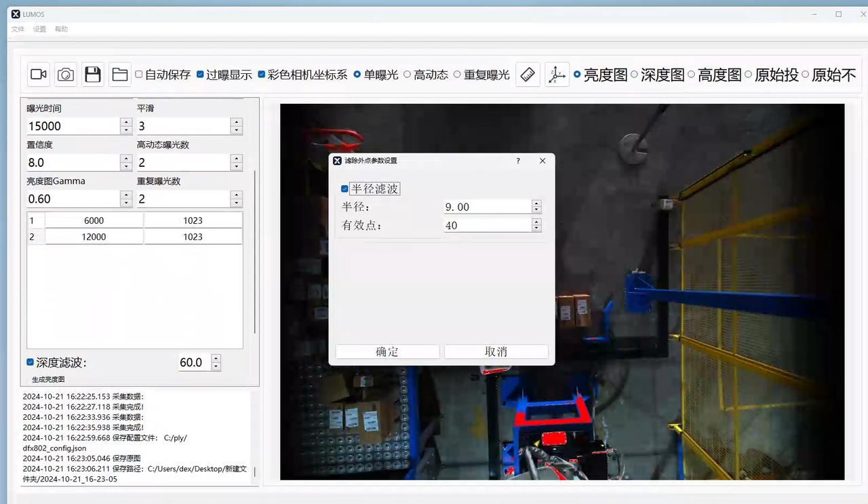Decrease the 有效点 value with down arrow
868x504 pixels.
(x=536, y=229)
